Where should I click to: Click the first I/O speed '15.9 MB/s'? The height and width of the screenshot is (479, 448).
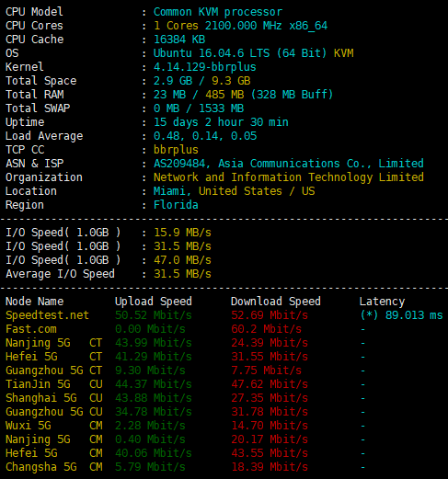click(182, 233)
